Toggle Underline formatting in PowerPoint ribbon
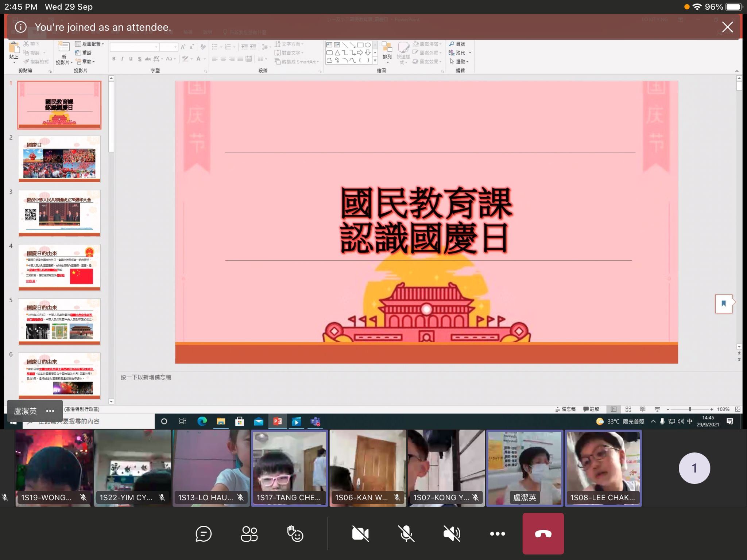 (x=131, y=59)
